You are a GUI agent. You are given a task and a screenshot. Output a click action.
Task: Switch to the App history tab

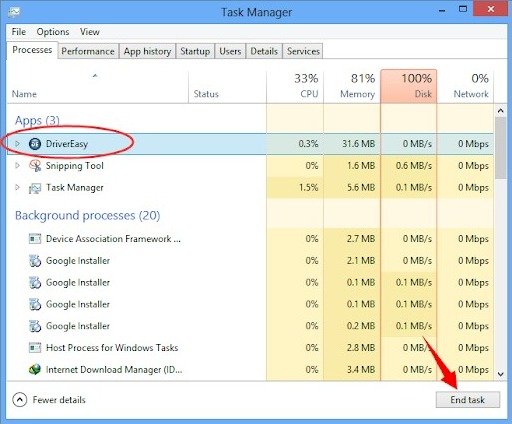click(147, 51)
